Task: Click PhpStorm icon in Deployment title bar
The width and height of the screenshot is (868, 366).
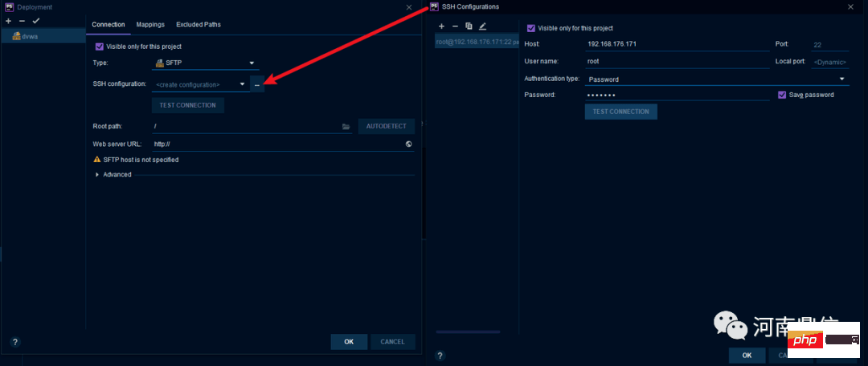Action: pos(9,7)
